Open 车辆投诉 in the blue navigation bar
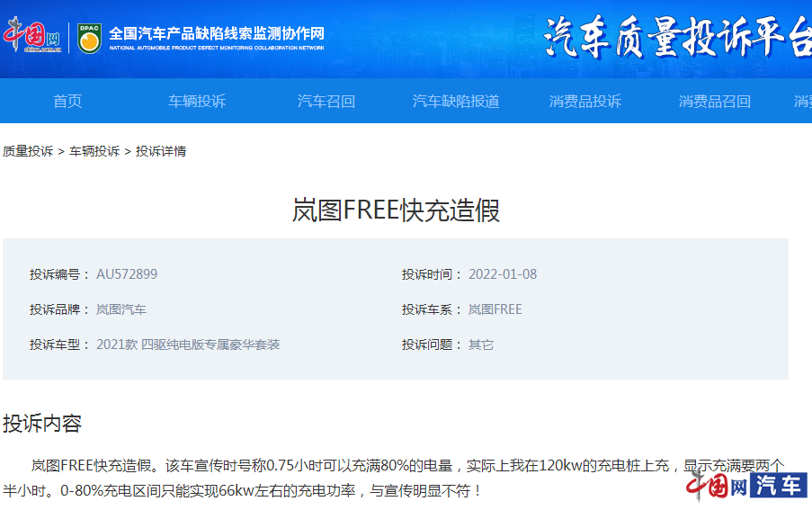This screenshot has height=510, width=812. (x=197, y=102)
